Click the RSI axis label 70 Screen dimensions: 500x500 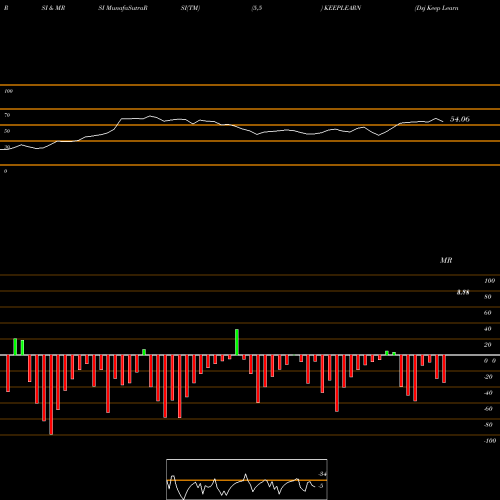pyautogui.click(x=7, y=115)
